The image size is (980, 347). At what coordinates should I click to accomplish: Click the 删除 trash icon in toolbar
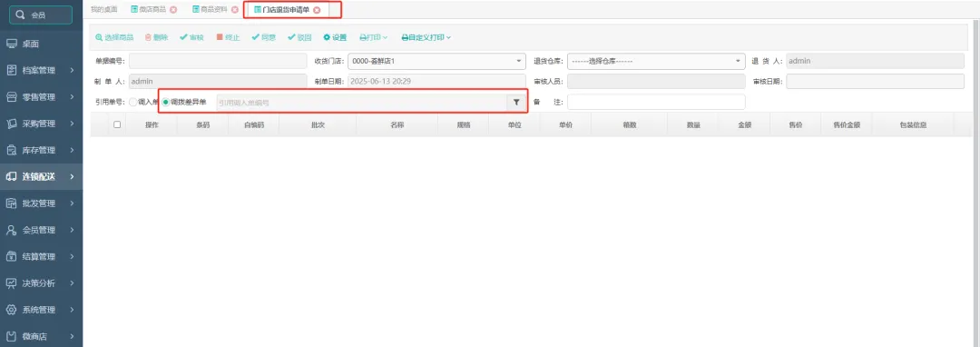pos(148,37)
